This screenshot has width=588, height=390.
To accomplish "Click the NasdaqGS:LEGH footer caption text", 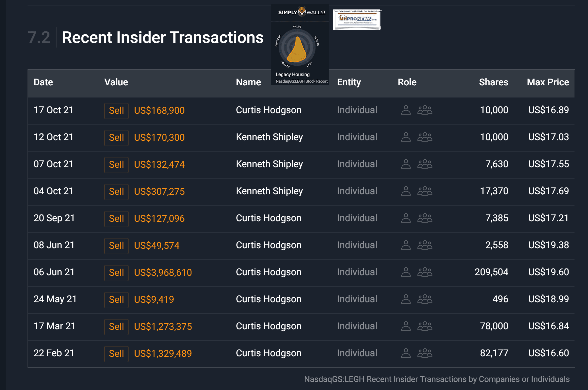I will coord(437,379).
